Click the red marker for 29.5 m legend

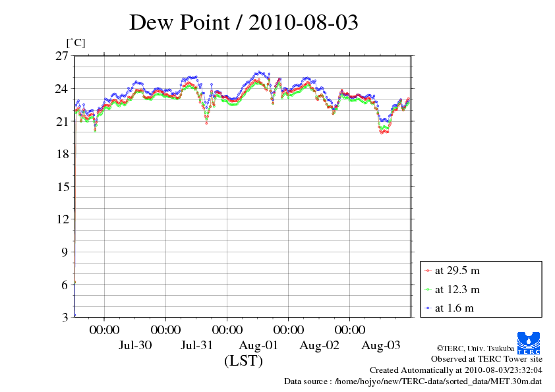pos(428,271)
